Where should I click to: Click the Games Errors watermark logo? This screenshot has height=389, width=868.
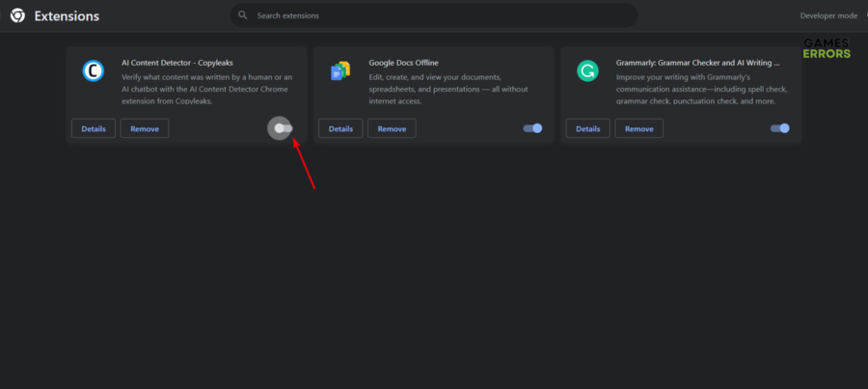[826, 49]
